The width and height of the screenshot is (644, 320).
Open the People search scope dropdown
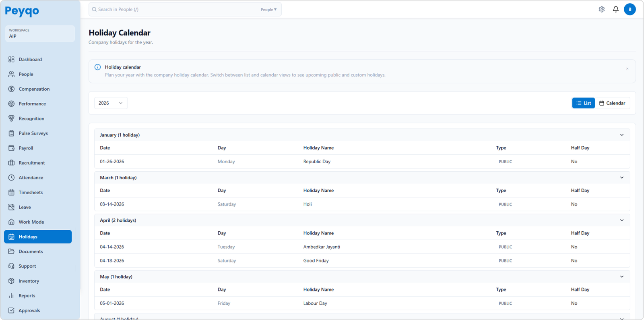click(x=268, y=10)
